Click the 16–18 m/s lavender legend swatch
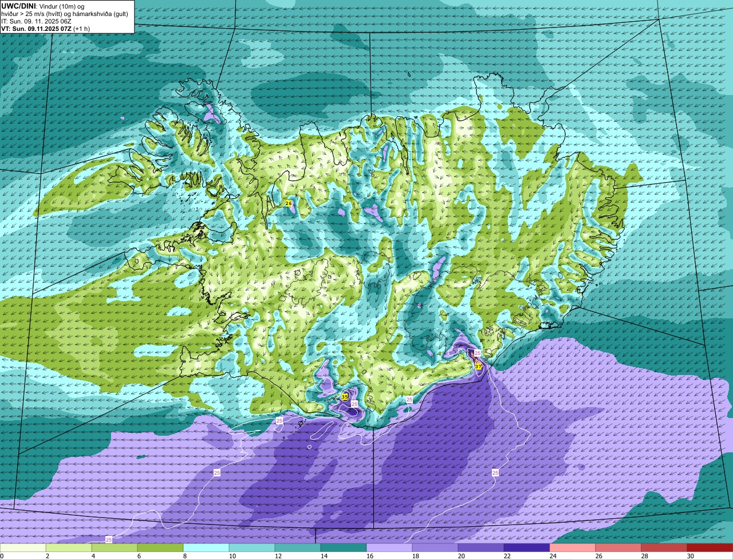 pyautogui.click(x=390, y=547)
